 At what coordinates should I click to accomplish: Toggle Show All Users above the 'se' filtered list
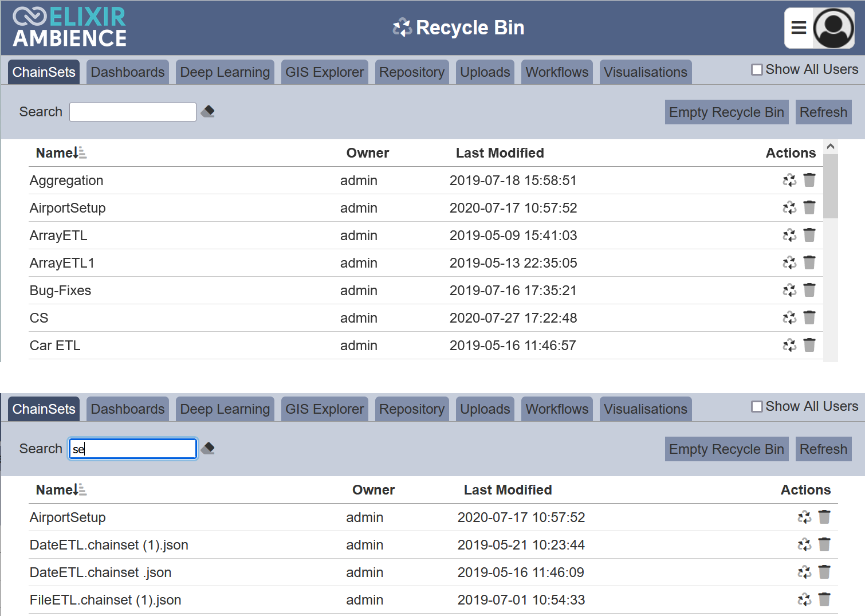click(757, 406)
